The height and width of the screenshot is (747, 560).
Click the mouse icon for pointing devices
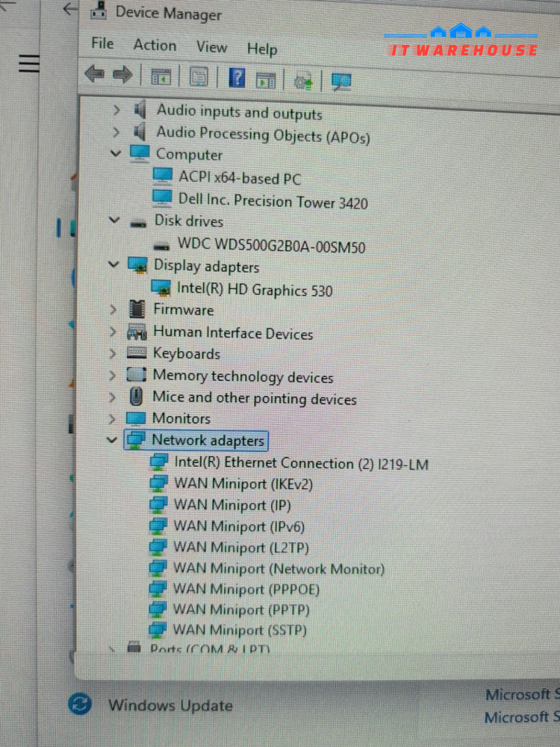coord(136,397)
